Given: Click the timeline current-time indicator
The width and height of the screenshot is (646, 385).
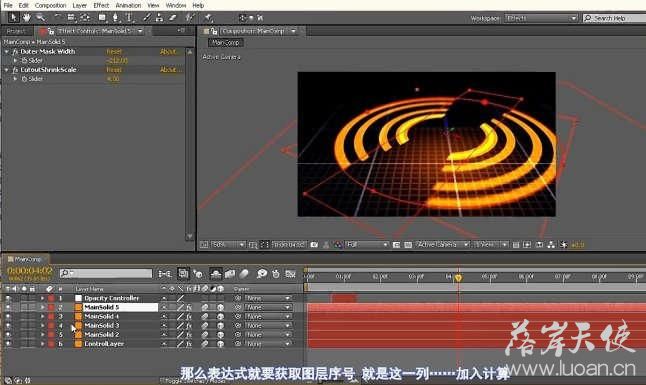Looking at the screenshot, I should tap(458, 278).
